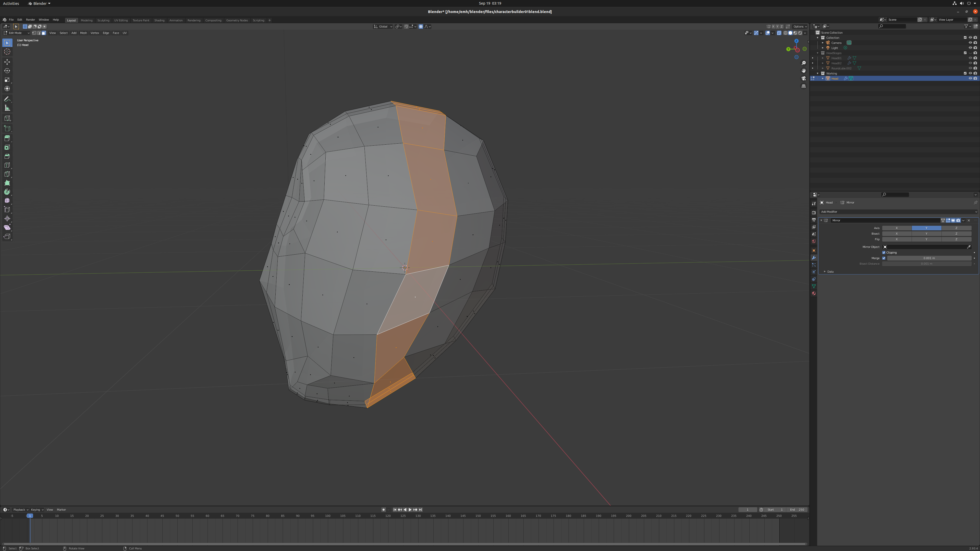Switch perspective/orthographic grid icon
The image size is (980, 551).
(x=803, y=86)
